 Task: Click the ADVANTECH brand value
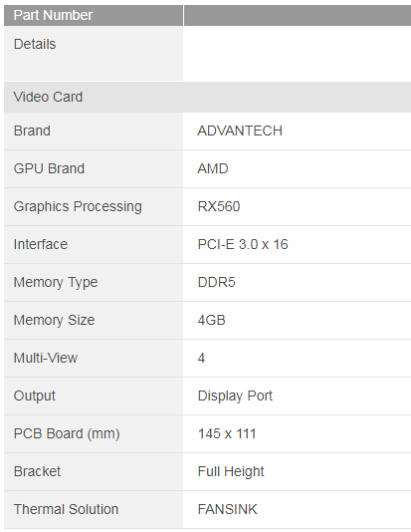[x=240, y=131]
